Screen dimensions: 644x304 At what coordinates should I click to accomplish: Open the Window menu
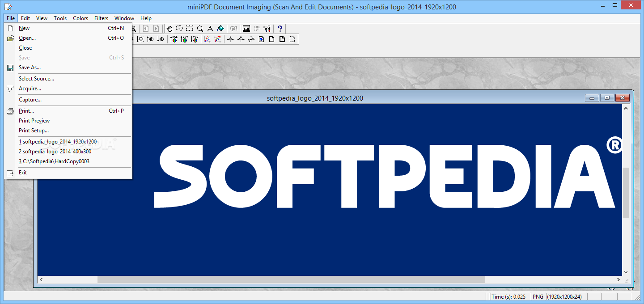[x=124, y=18]
